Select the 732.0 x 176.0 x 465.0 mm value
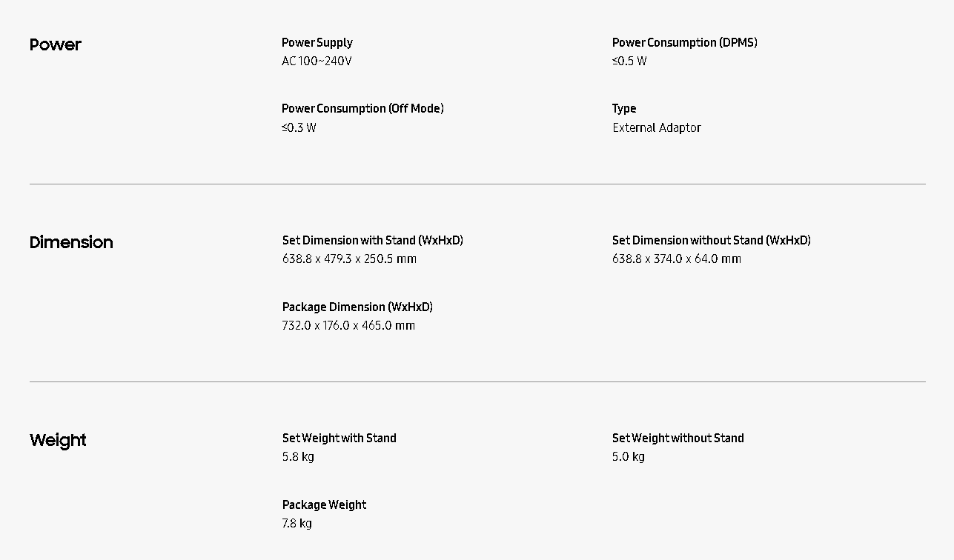 coord(348,325)
